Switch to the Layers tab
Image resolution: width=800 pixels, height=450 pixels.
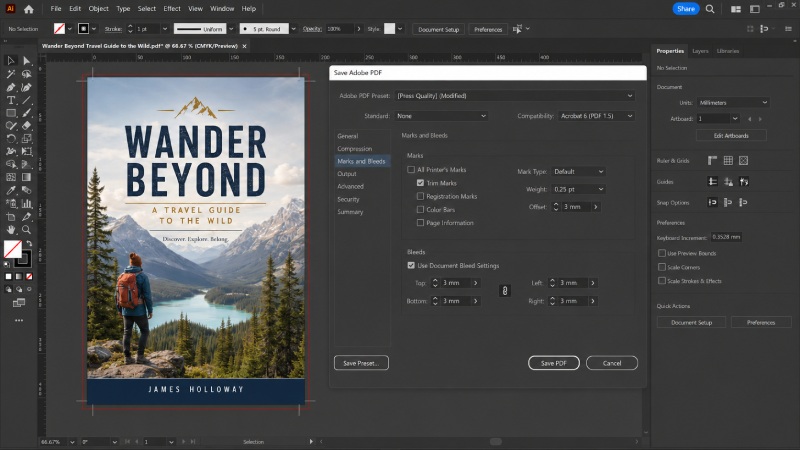click(700, 51)
